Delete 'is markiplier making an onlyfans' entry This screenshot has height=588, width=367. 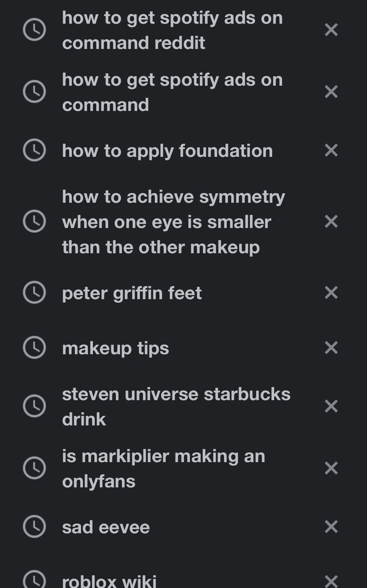pyautogui.click(x=331, y=468)
